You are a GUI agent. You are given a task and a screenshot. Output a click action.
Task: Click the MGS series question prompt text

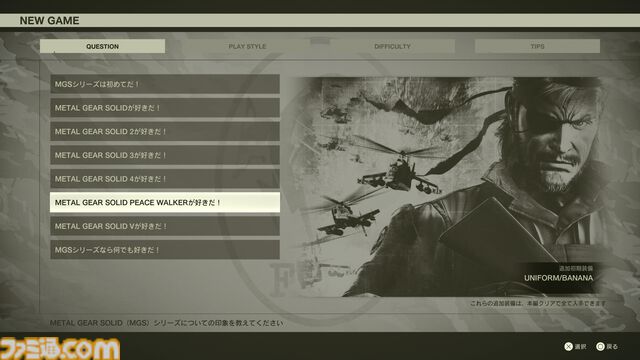(x=167, y=323)
